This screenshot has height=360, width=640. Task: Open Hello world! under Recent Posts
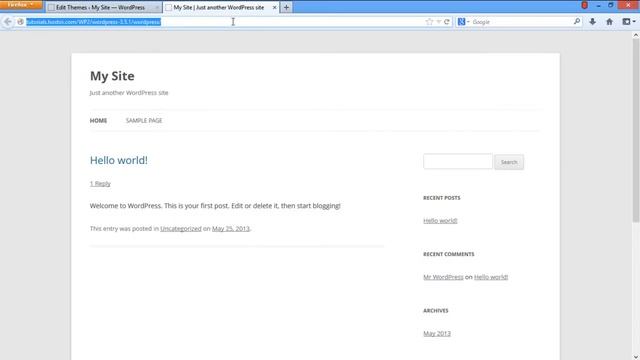click(440, 220)
